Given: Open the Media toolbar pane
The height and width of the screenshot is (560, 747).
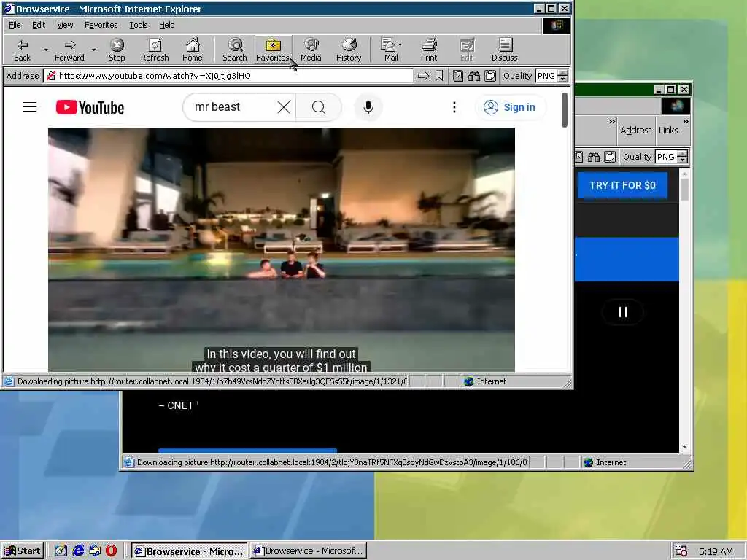Looking at the screenshot, I should 311,50.
